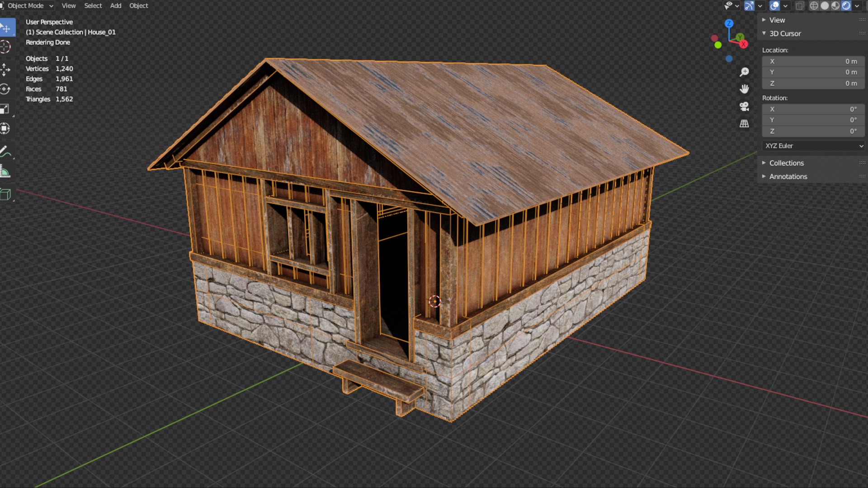Activate the Rotate tool

tap(5, 89)
